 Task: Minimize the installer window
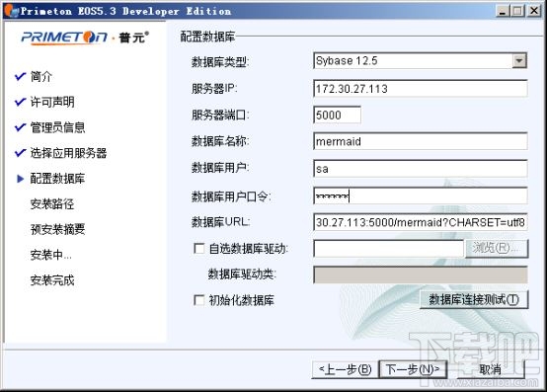[502, 11]
